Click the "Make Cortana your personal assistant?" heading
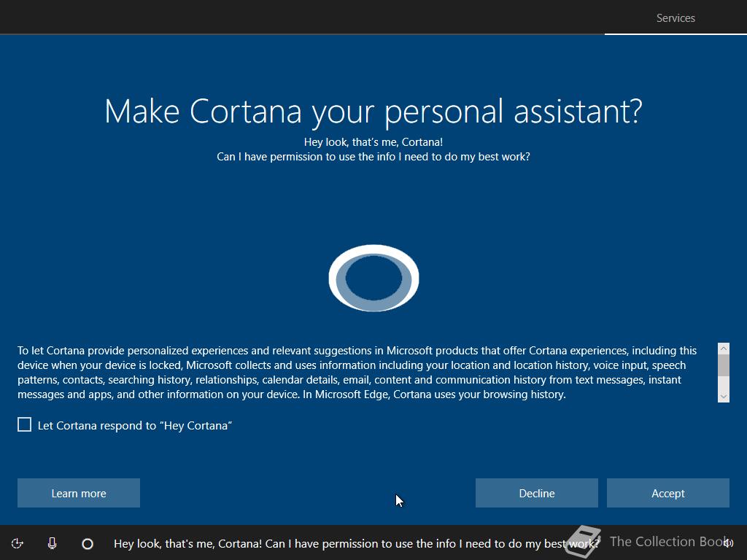747x560 pixels. point(373,112)
